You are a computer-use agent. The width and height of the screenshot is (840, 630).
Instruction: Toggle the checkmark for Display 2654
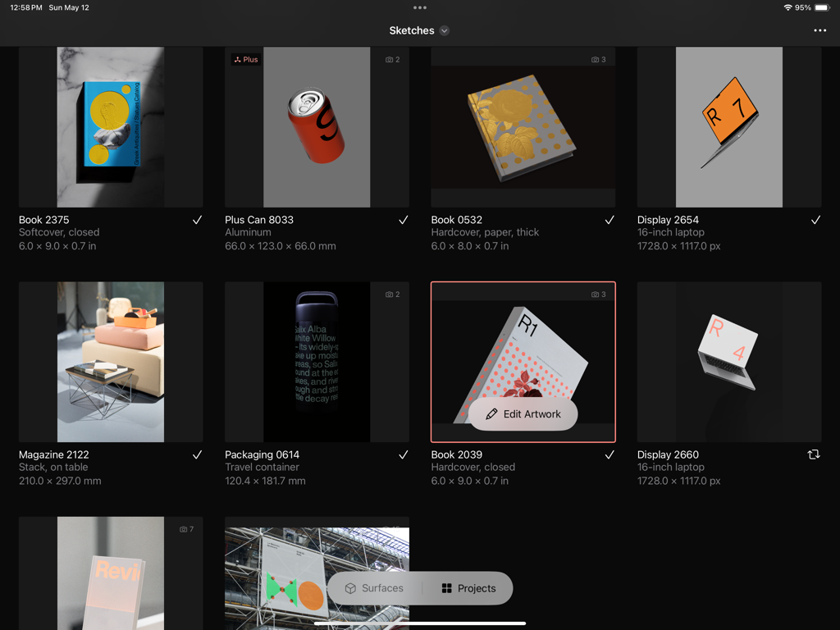(815, 220)
